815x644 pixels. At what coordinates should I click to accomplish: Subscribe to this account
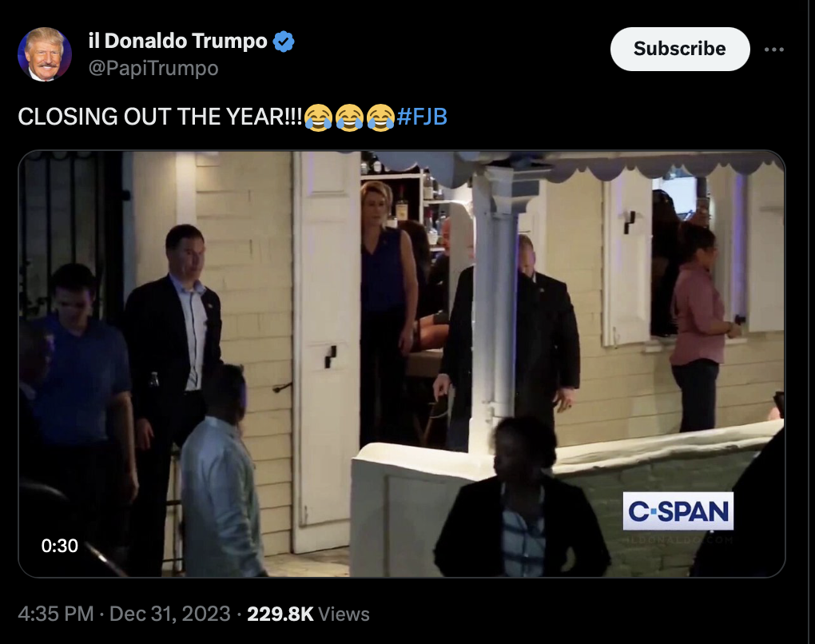pos(680,49)
